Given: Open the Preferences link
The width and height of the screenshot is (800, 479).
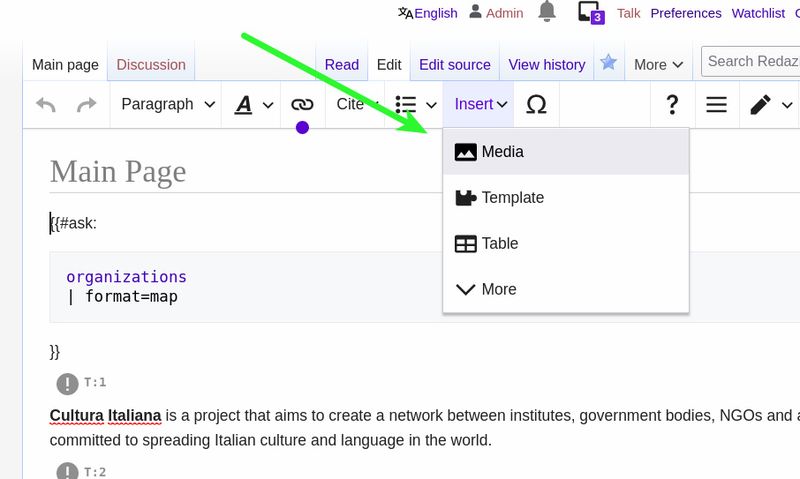Looking at the screenshot, I should coord(685,13).
